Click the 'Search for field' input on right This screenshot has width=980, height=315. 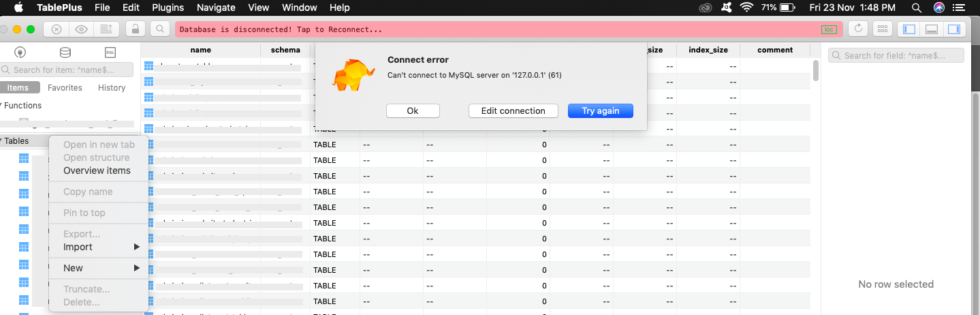(896, 55)
